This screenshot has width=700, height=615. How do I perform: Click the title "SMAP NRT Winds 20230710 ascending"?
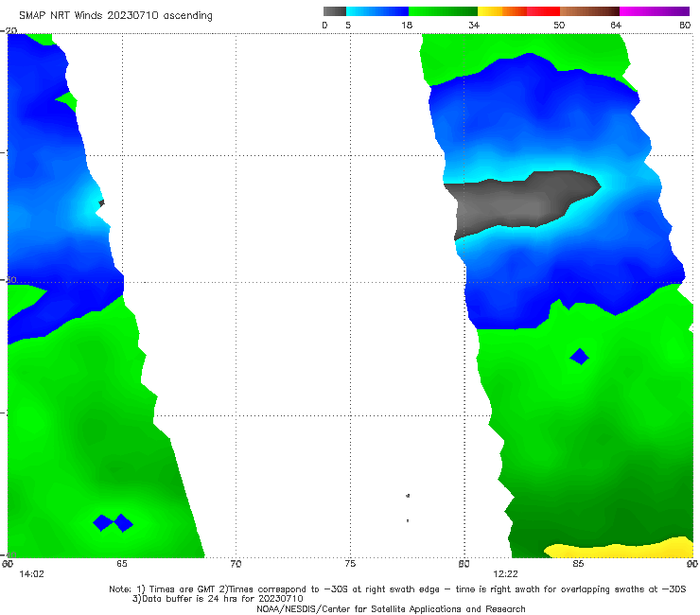click(x=115, y=16)
